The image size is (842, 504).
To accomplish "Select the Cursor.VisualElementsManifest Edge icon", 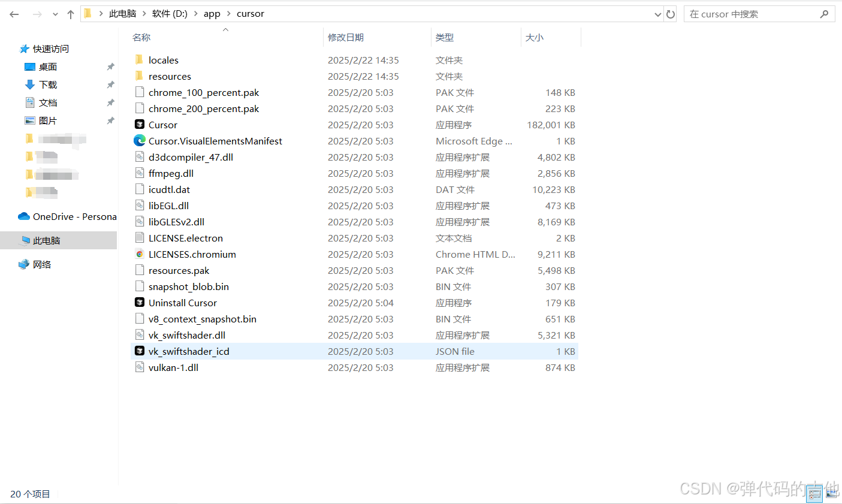I will (140, 140).
